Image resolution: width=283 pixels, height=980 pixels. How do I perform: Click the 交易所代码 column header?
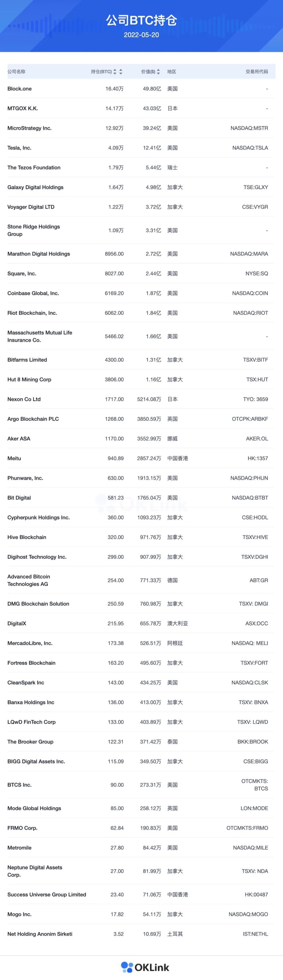[256, 71]
